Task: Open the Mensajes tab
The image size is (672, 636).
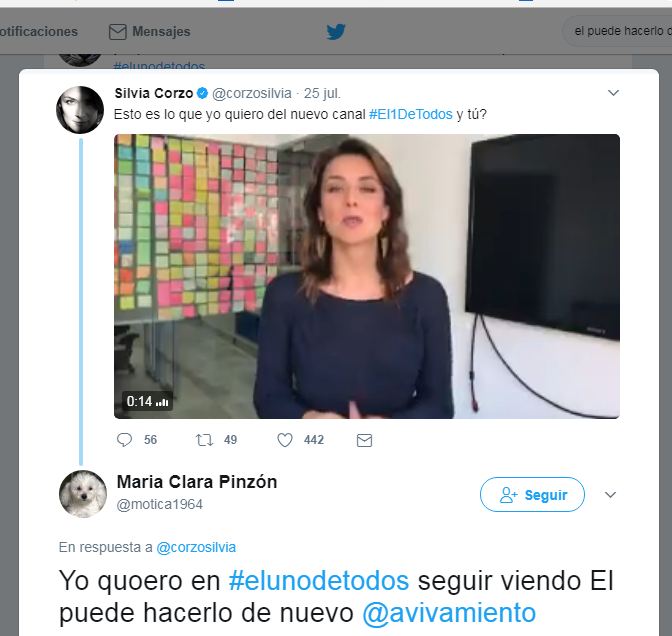Action: 150,32
